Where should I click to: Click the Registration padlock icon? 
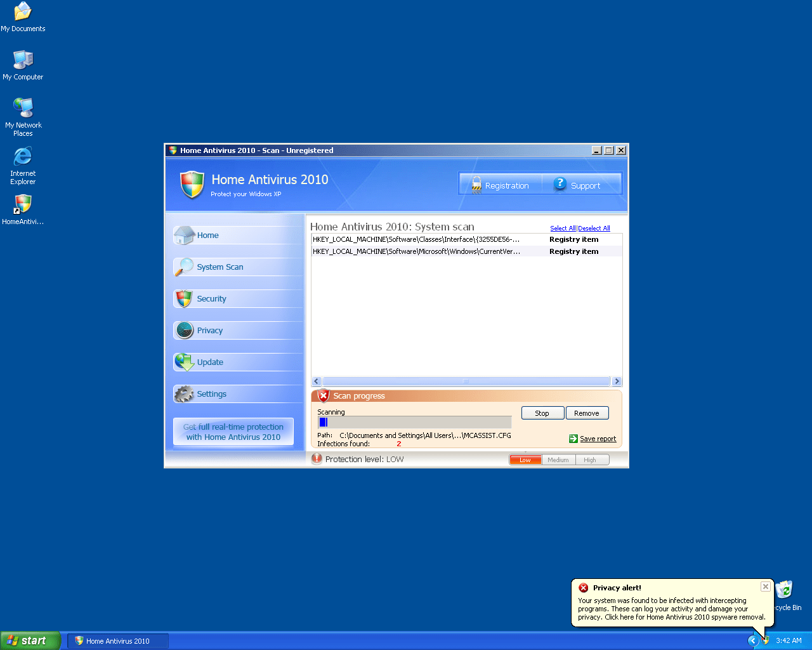[x=476, y=185]
